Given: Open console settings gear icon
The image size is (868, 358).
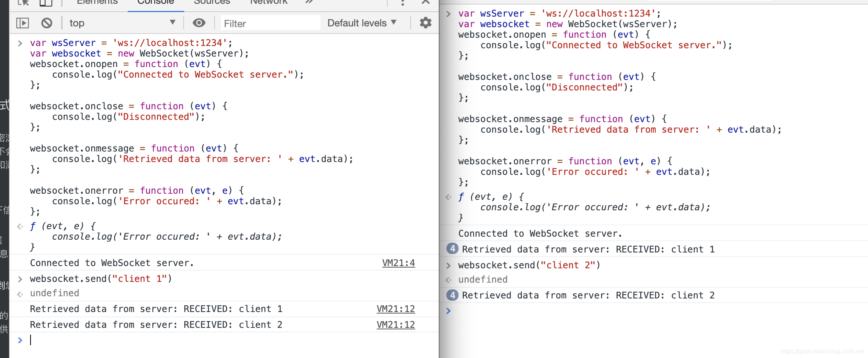Looking at the screenshot, I should 425,23.
